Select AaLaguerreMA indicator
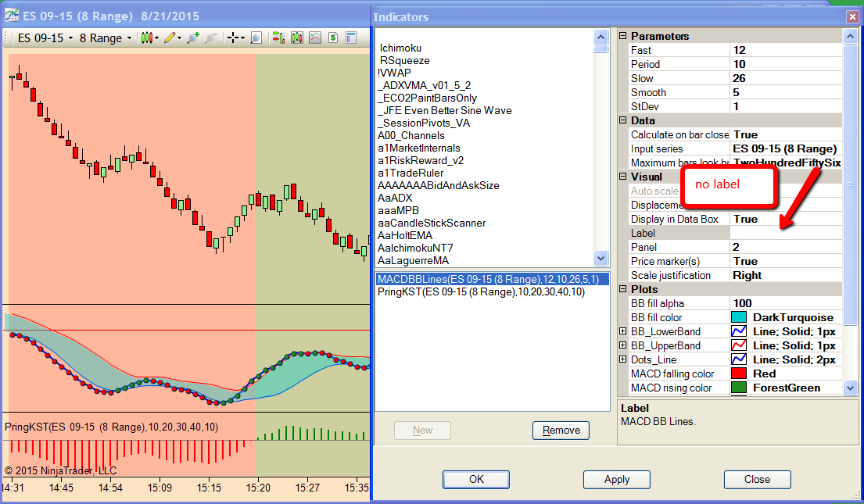Viewport: 864px width, 504px height. click(413, 260)
